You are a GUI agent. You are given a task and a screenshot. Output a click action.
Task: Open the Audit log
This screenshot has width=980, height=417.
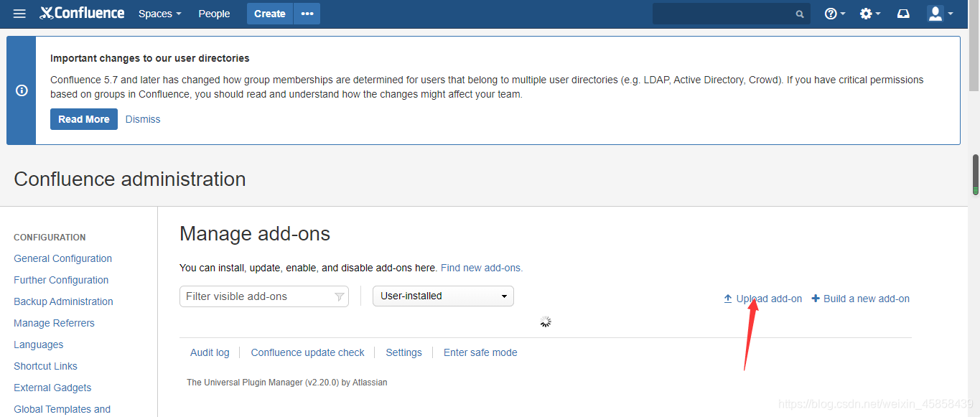[210, 352]
